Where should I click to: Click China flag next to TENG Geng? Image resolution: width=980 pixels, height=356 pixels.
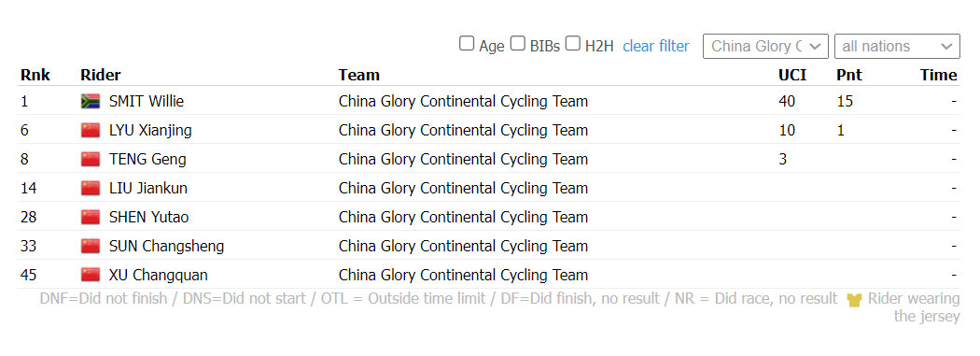click(91, 159)
